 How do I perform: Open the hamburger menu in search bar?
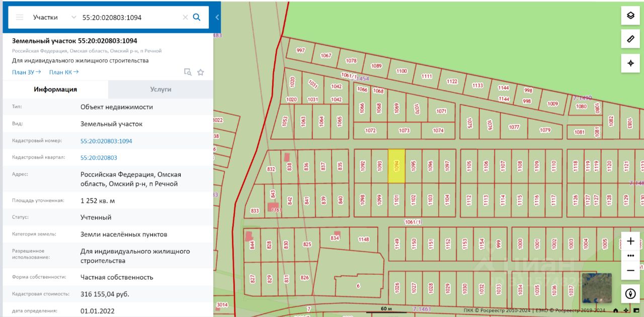pyautogui.click(x=20, y=17)
